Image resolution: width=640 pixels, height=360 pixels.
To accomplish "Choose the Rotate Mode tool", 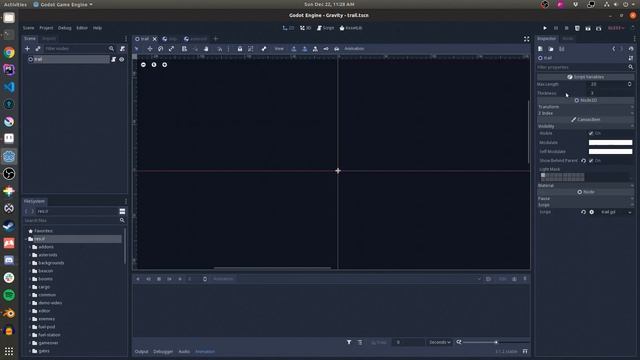I will [x=161, y=49].
